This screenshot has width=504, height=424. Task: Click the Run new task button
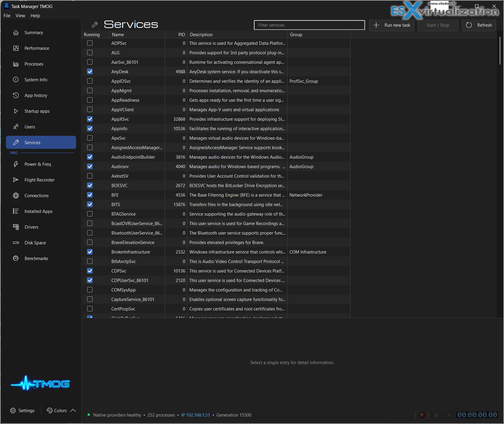392,25
